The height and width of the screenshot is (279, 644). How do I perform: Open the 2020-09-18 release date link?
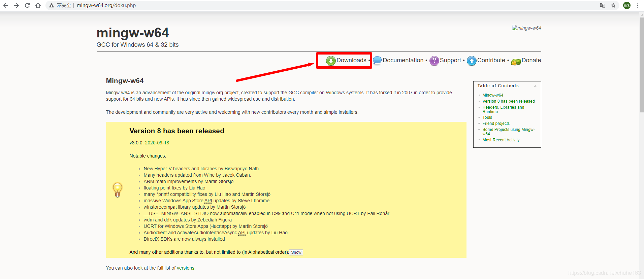click(157, 143)
